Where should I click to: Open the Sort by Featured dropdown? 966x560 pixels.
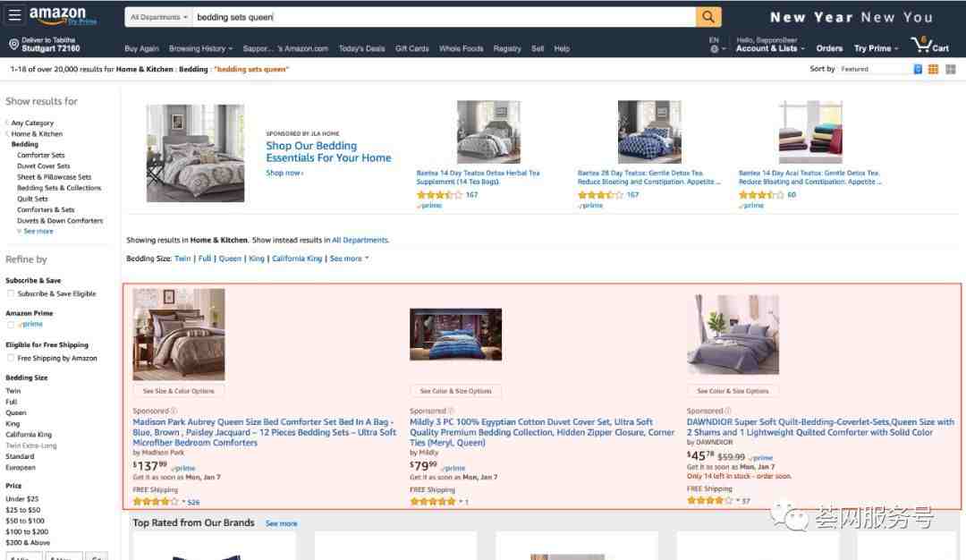tap(874, 69)
